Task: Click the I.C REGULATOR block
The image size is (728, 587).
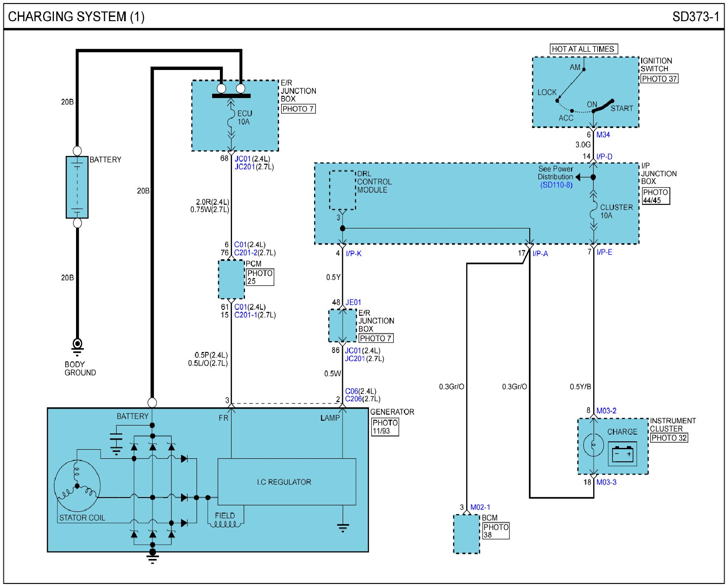Action: [x=286, y=482]
